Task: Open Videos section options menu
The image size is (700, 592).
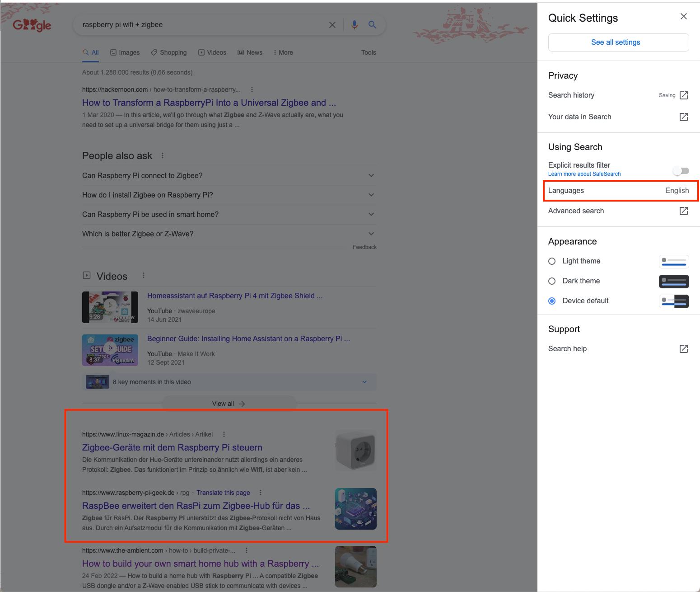Action: coord(144,275)
